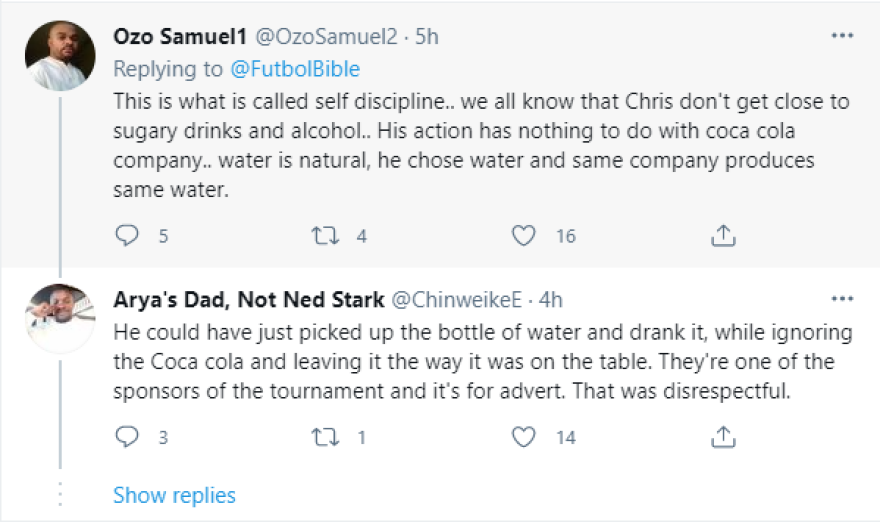880x522 pixels.
Task: Visit Ozo Samuel1 display name profile
Action: [182, 37]
